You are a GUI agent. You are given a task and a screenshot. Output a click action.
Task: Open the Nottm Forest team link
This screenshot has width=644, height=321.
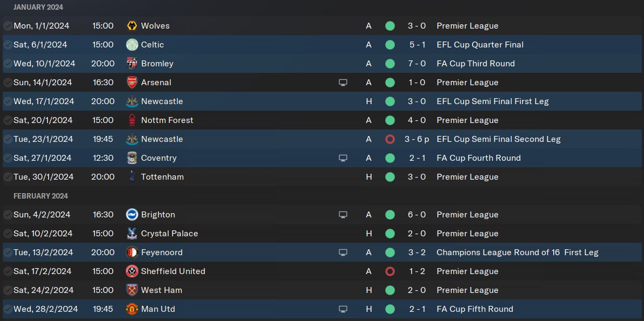click(x=167, y=120)
